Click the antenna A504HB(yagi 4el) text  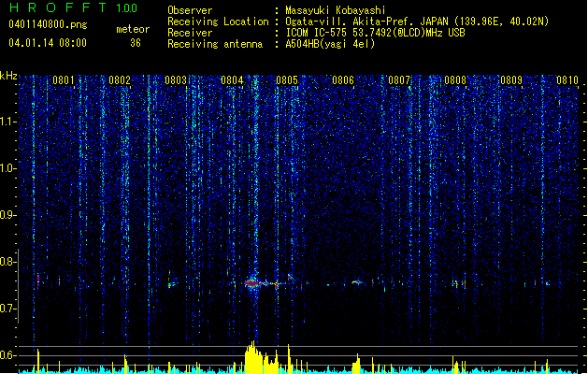pyautogui.click(x=330, y=44)
